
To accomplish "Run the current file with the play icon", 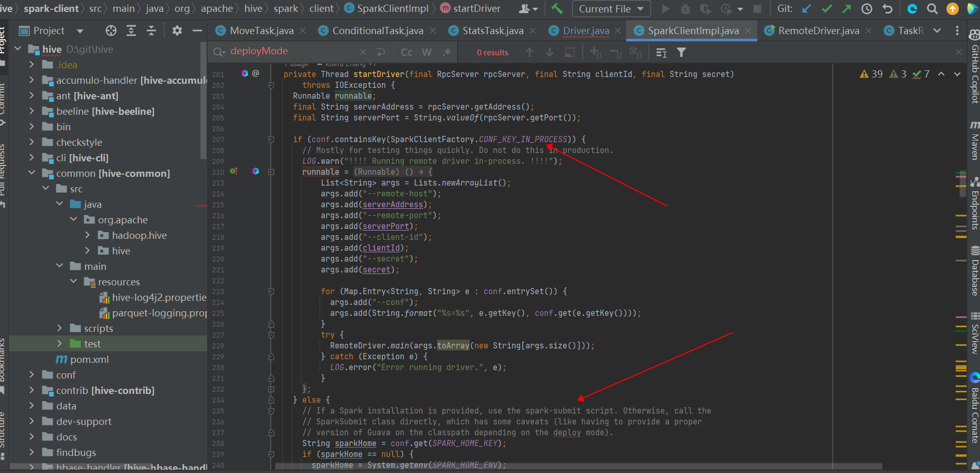I will pyautogui.click(x=666, y=9).
